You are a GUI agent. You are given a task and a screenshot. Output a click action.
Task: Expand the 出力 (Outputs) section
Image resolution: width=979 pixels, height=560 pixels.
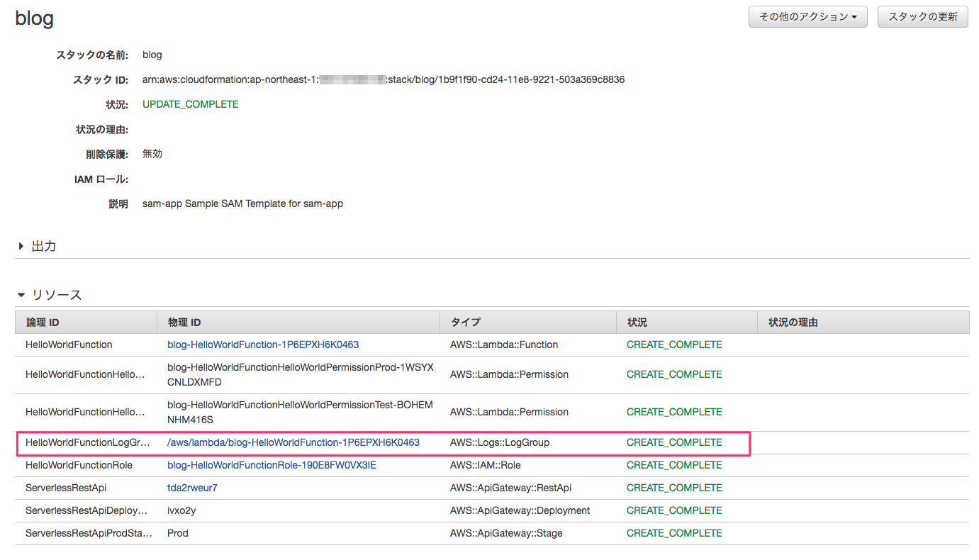pyautogui.click(x=43, y=245)
